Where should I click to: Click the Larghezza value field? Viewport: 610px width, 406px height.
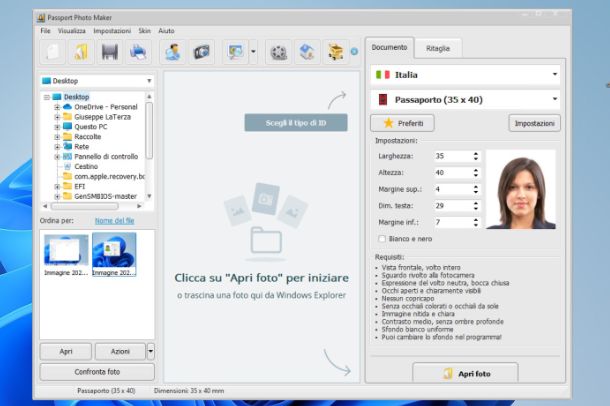tap(453, 156)
